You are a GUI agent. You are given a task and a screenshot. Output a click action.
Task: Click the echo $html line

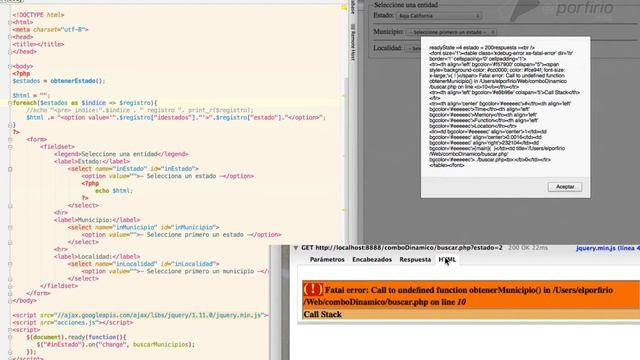[x=114, y=191]
